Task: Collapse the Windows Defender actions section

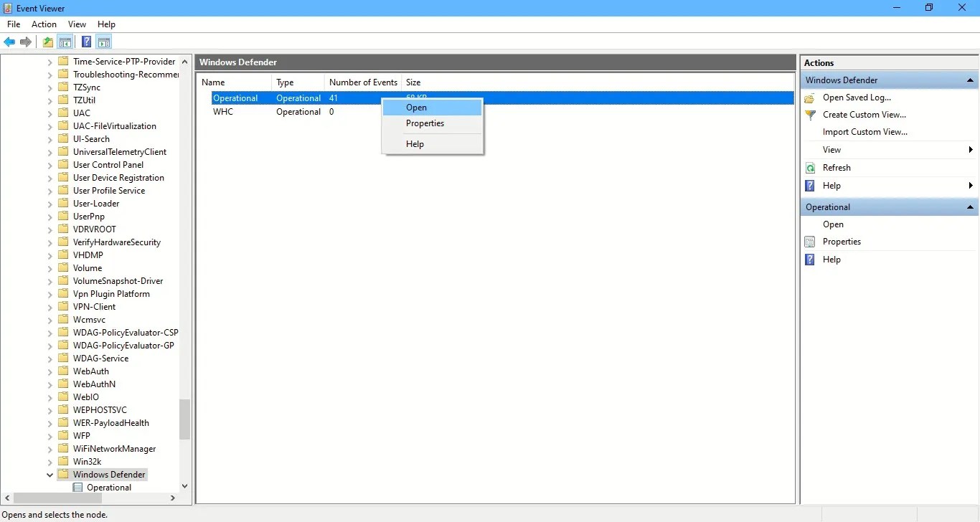Action: (971, 80)
